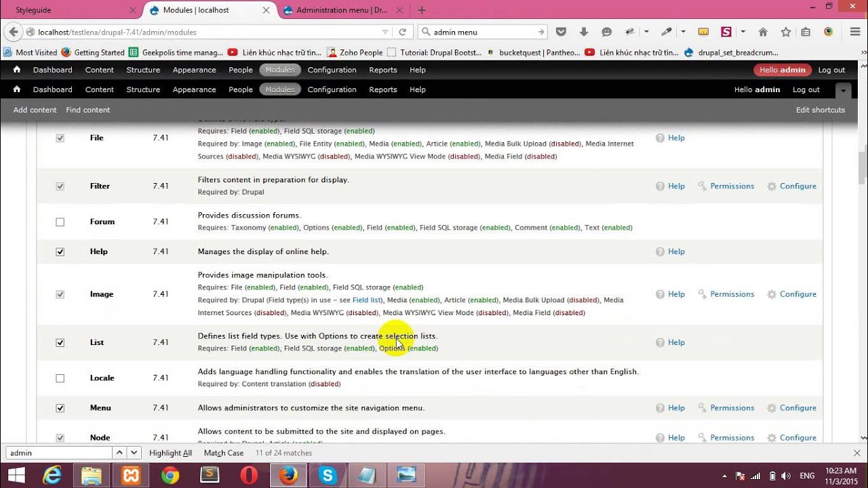Click the red S extension icon
The height and width of the screenshot is (488, 868).
pos(726,32)
